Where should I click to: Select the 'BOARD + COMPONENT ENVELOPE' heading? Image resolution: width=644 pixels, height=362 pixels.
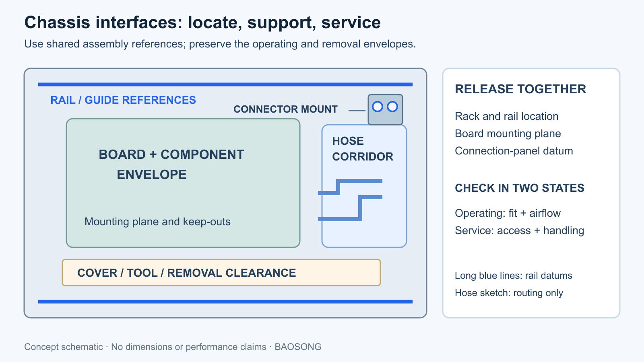pyautogui.click(x=171, y=165)
